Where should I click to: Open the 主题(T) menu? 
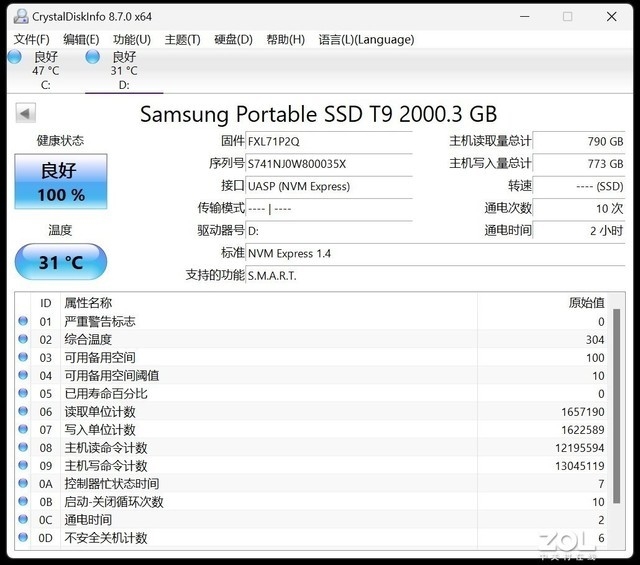[x=182, y=39]
